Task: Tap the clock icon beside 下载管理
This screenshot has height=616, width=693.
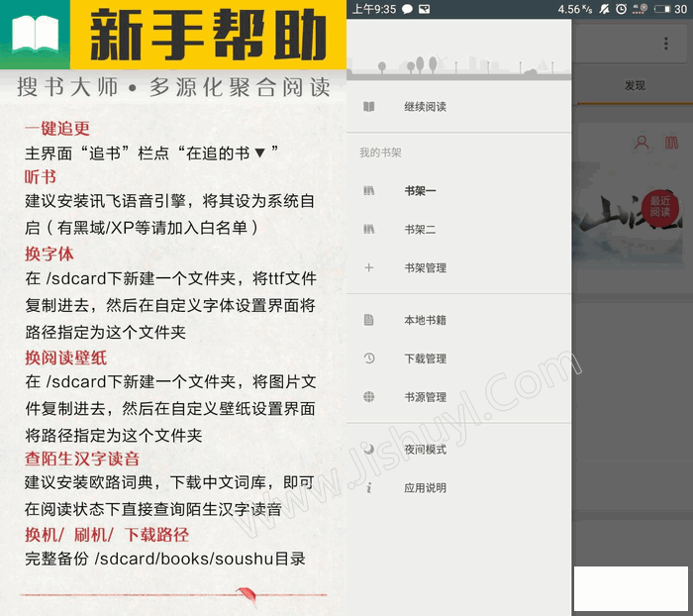Action: point(369,359)
